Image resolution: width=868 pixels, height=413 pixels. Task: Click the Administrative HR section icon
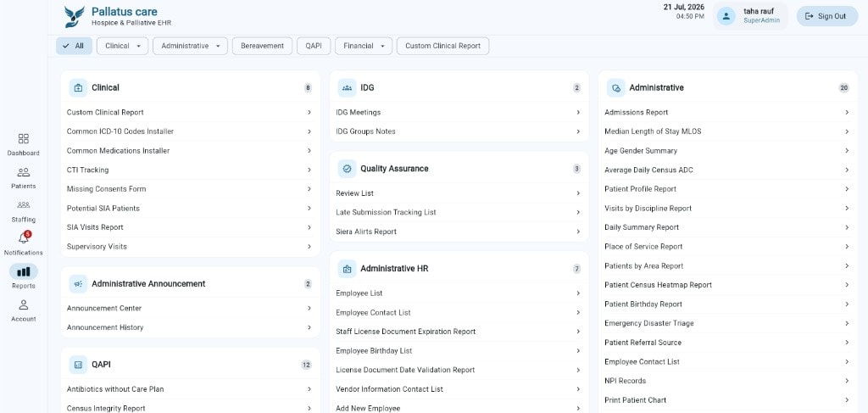pos(347,269)
